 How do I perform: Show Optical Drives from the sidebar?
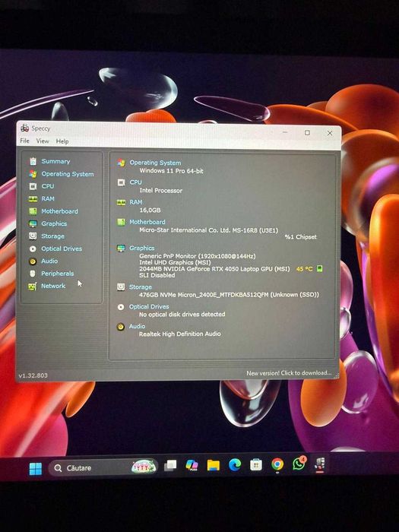coord(62,249)
